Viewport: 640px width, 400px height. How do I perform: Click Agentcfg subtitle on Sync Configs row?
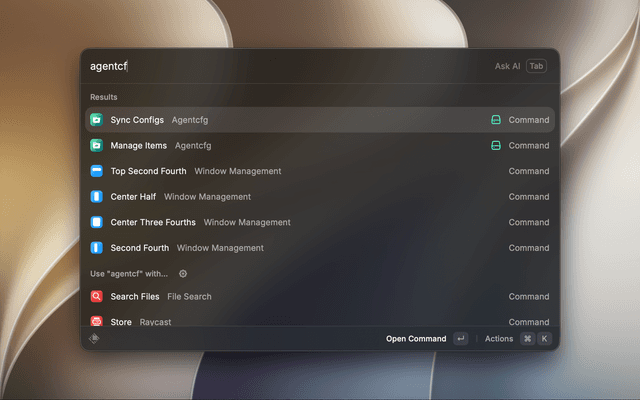click(x=190, y=120)
